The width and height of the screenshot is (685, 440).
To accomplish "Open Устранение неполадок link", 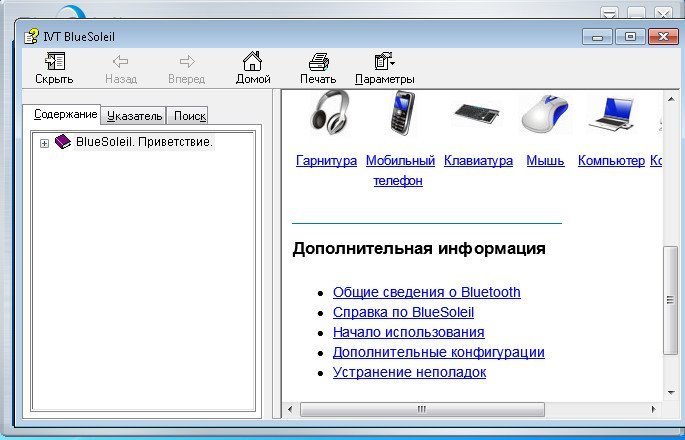I will point(409,372).
